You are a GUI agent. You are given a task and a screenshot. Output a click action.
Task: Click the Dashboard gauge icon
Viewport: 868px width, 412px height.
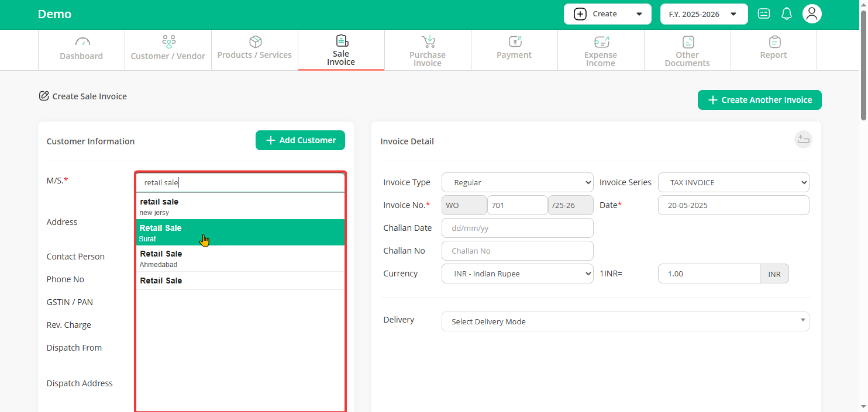pos(82,42)
